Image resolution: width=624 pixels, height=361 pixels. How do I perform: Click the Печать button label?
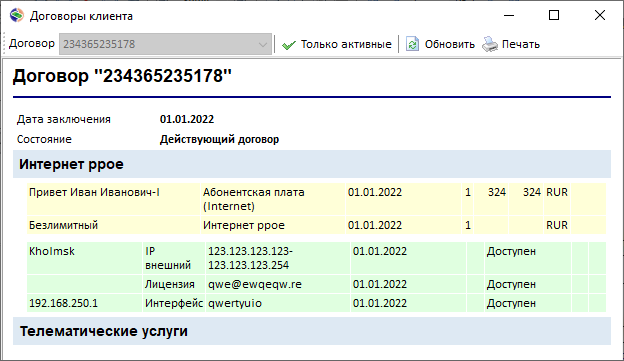click(521, 44)
